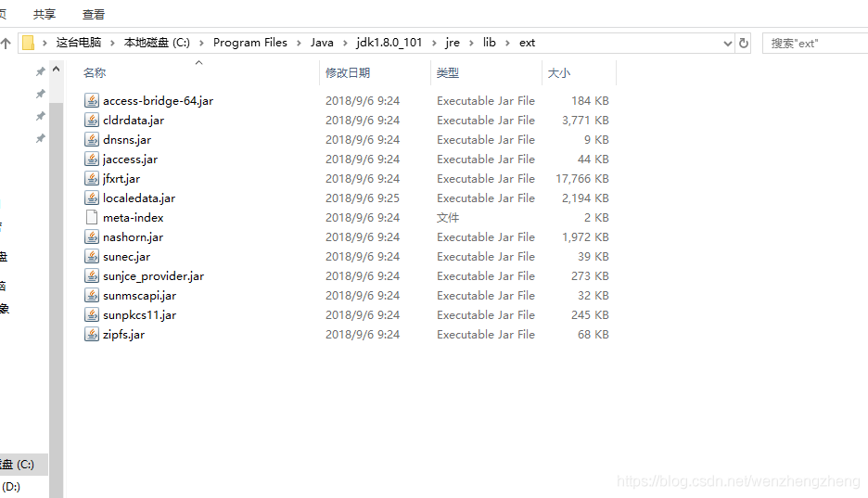
Task: Click the sunmscapi.jar file icon
Action: pyautogui.click(x=92, y=295)
